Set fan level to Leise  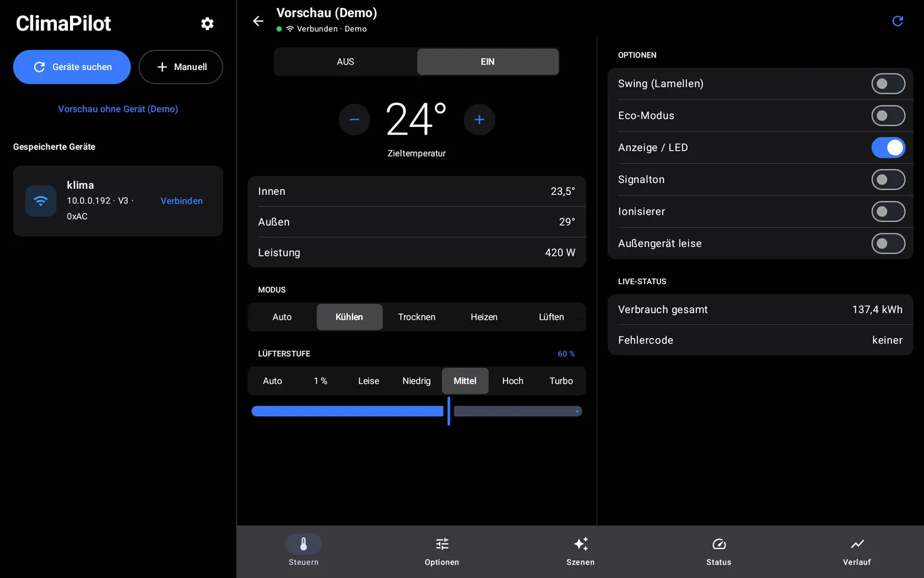[x=369, y=381]
